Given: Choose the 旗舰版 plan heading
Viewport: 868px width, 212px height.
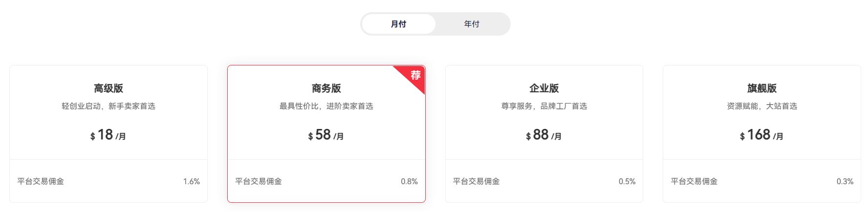Looking at the screenshot, I should (x=762, y=88).
